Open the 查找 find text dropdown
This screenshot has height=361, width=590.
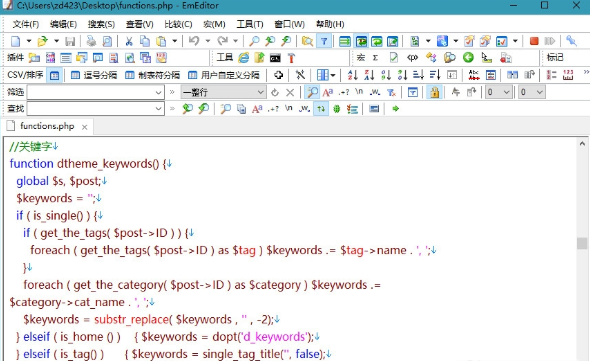[158, 109]
